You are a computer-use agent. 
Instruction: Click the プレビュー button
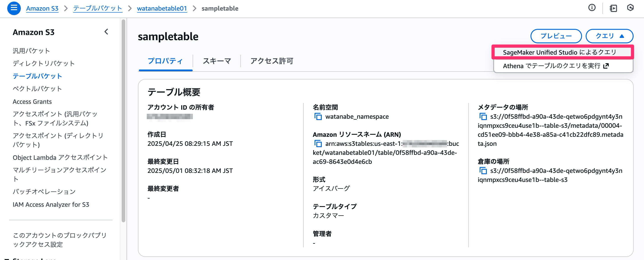pyautogui.click(x=556, y=36)
